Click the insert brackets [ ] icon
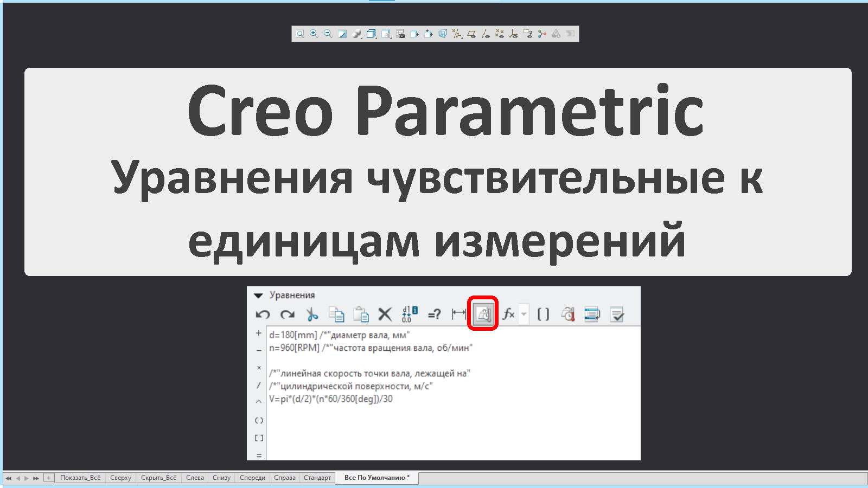 tap(544, 313)
